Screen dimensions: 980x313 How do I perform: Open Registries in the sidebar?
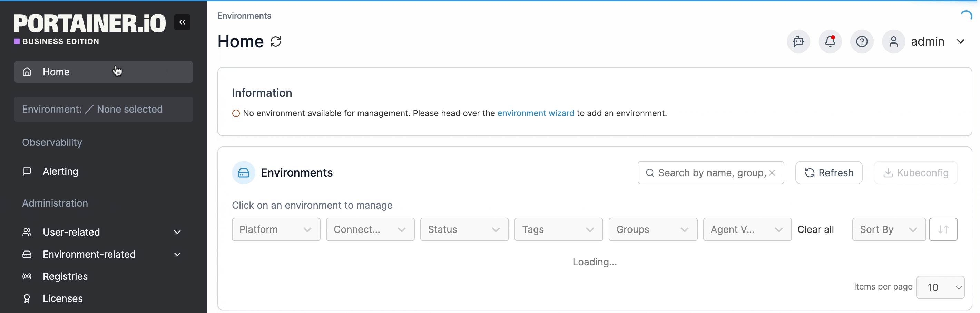tap(65, 276)
